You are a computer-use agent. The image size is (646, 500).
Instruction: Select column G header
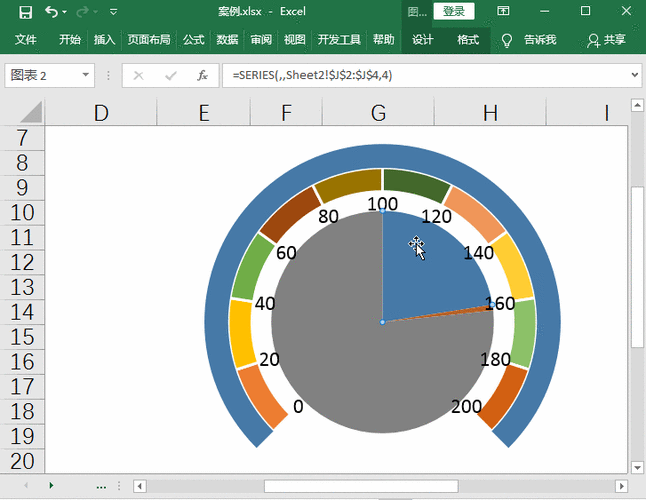pos(378,112)
